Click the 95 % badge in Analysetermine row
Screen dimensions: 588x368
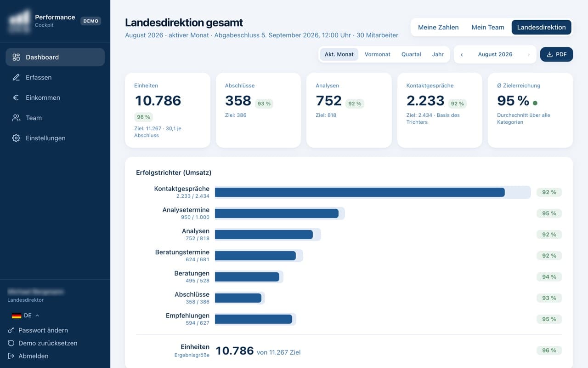[549, 213]
